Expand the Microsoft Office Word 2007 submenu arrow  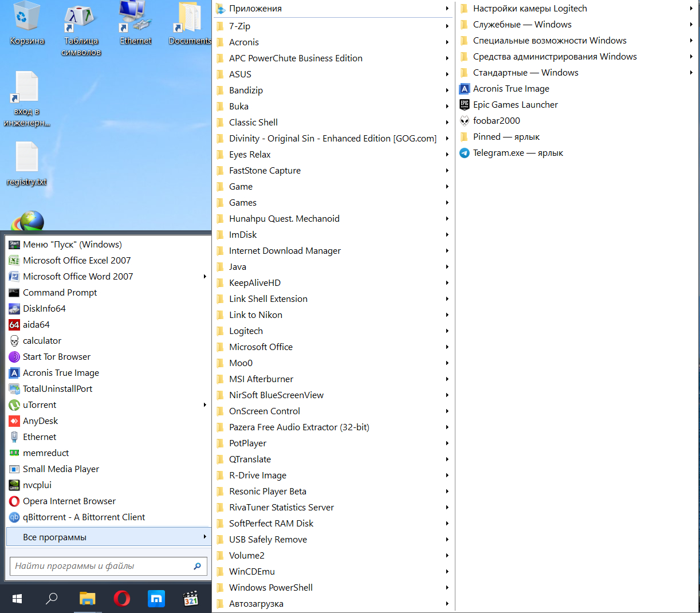205,277
